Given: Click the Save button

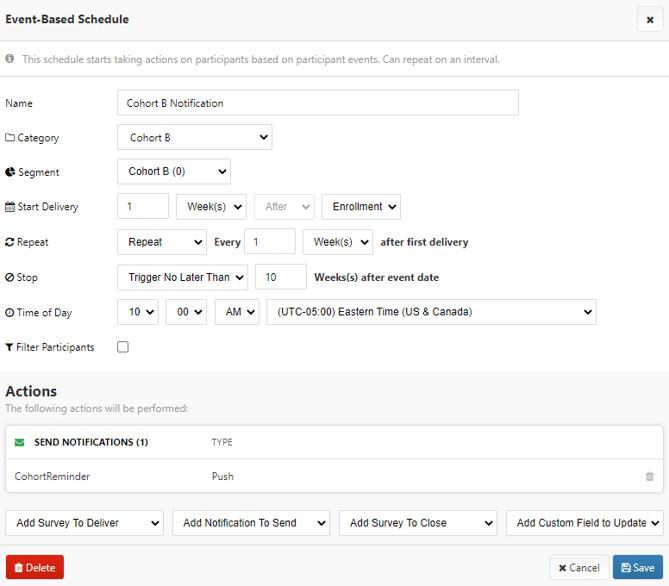Looking at the screenshot, I should pos(637,568).
